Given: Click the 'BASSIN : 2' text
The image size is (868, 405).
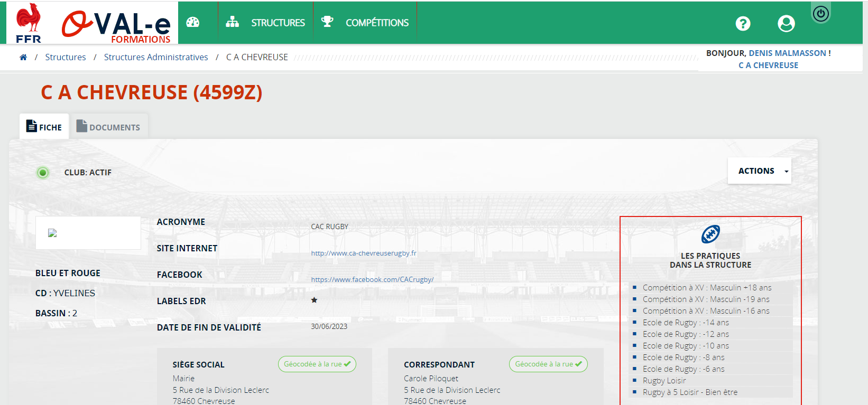Looking at the screenshot, I should coord(56,313).
